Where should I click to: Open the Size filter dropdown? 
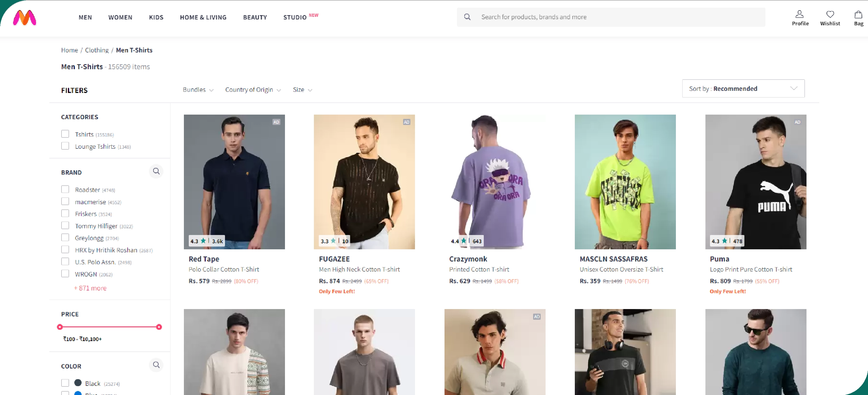point(302,89)
